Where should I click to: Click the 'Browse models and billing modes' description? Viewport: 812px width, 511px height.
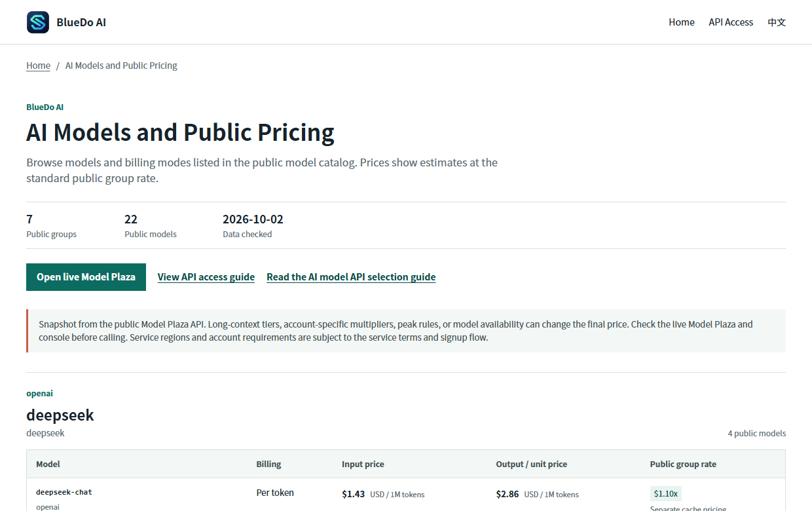(x=262, y=170)
